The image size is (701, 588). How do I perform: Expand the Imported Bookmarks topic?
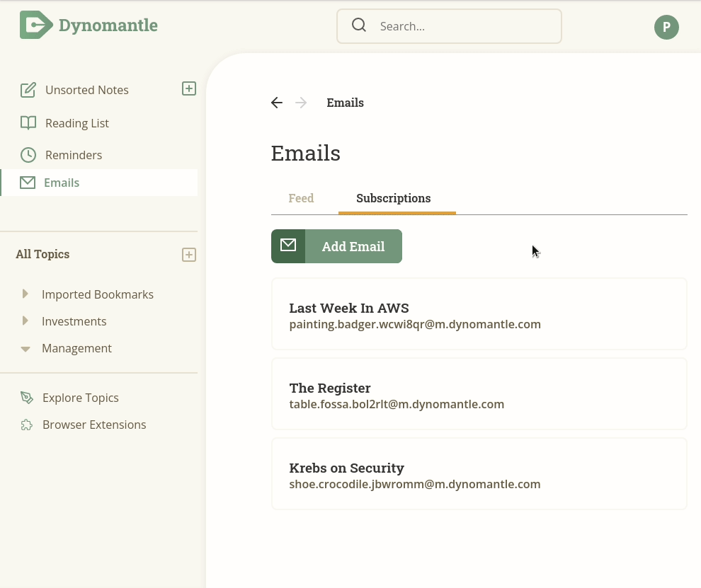click(x=25, y=294)
